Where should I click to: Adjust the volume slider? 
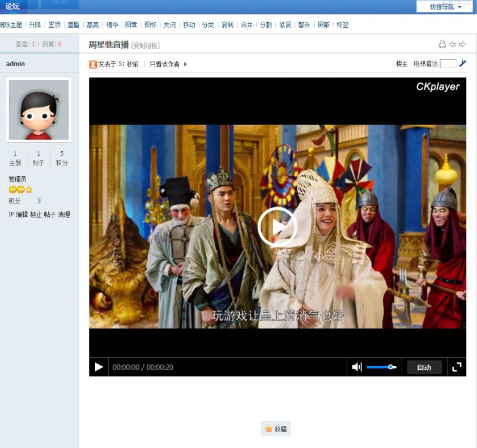(381, 367)
